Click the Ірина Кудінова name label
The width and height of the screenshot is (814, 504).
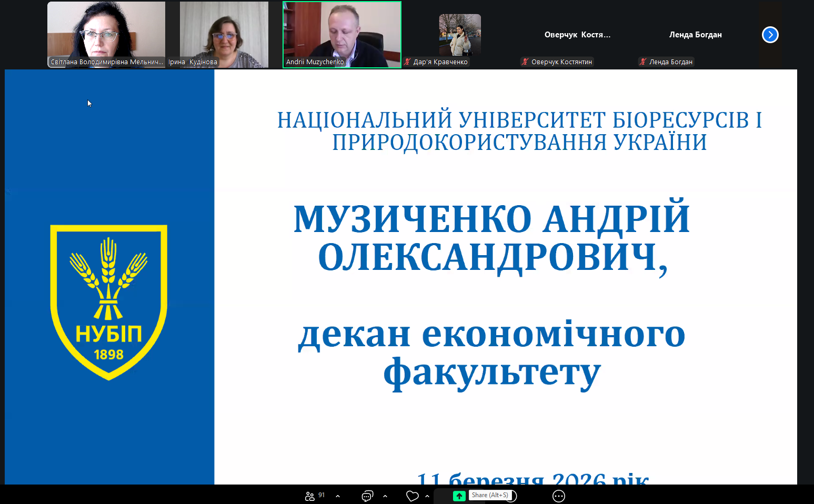click(193, 62)
